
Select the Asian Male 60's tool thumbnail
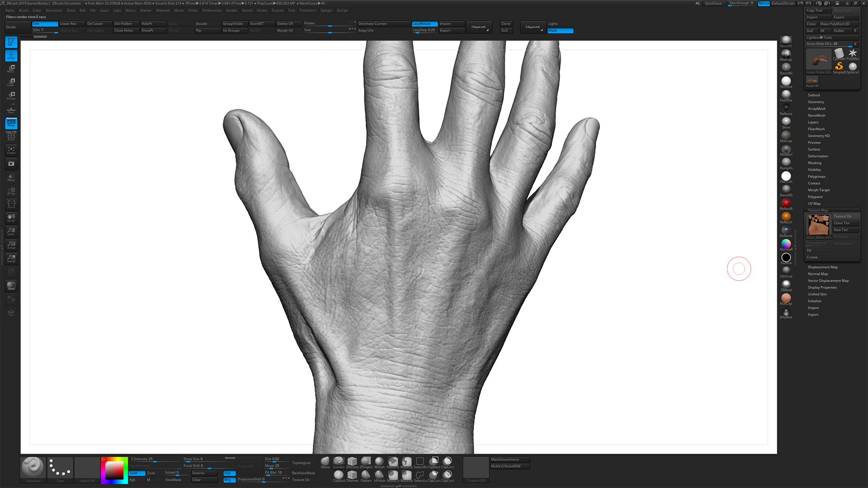[x=819, y=59]
